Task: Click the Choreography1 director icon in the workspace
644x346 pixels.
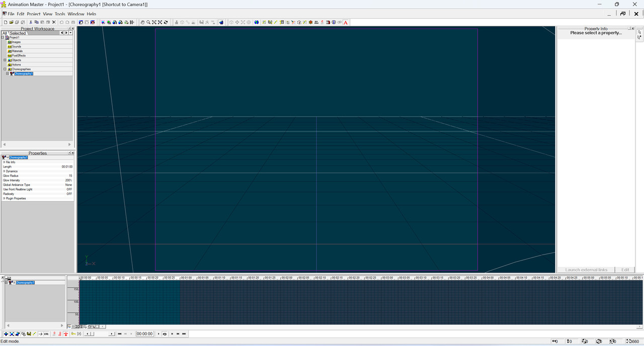Action: [12, 73]
